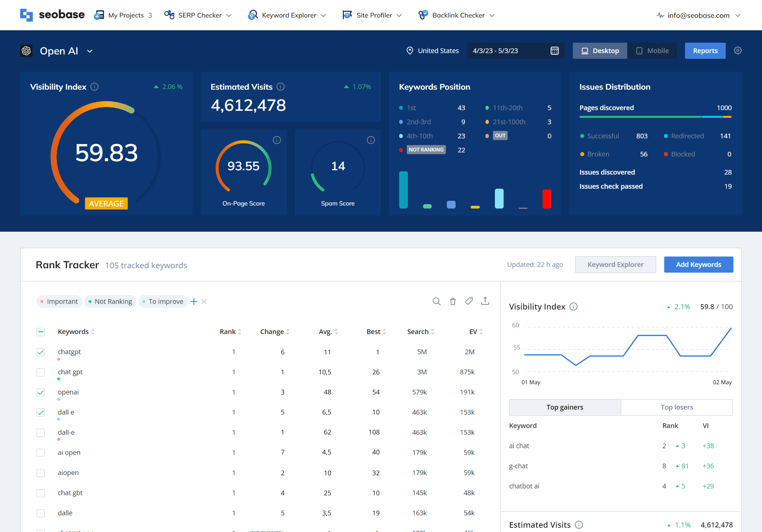
Task: Switch to Mobile view
Action: [x=652, y=51]
